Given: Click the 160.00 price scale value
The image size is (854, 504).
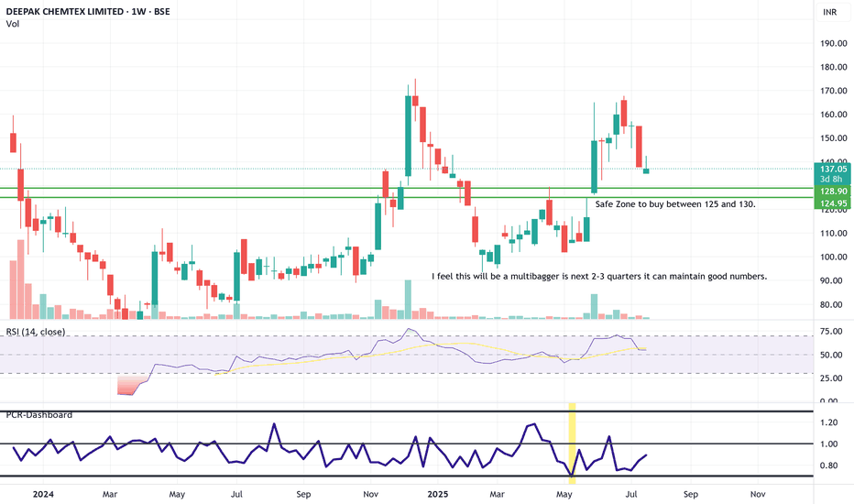Looking at the screenshot, I should (834, 115).
